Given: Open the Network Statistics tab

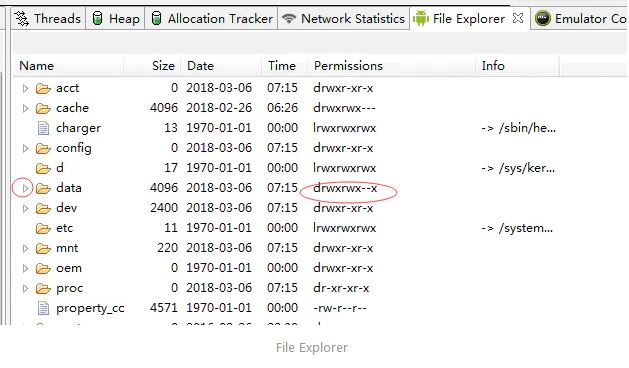Looking at the screenshot, I should pyautogui.click(x=344, y=18).
